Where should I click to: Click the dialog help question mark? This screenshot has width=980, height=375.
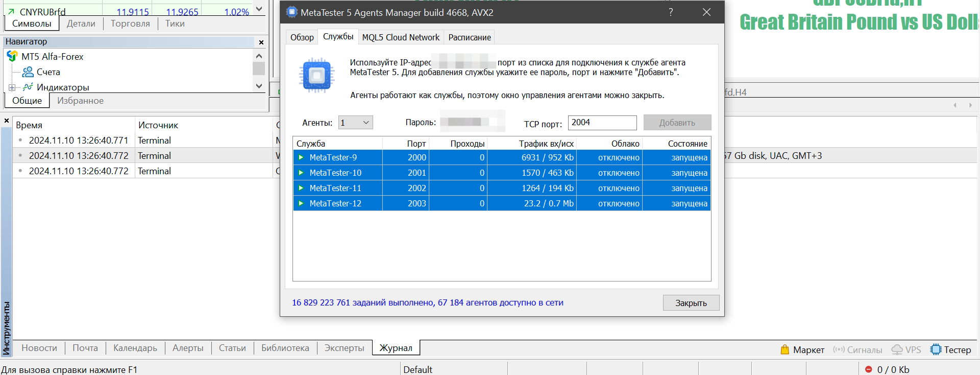pos(671,12)
